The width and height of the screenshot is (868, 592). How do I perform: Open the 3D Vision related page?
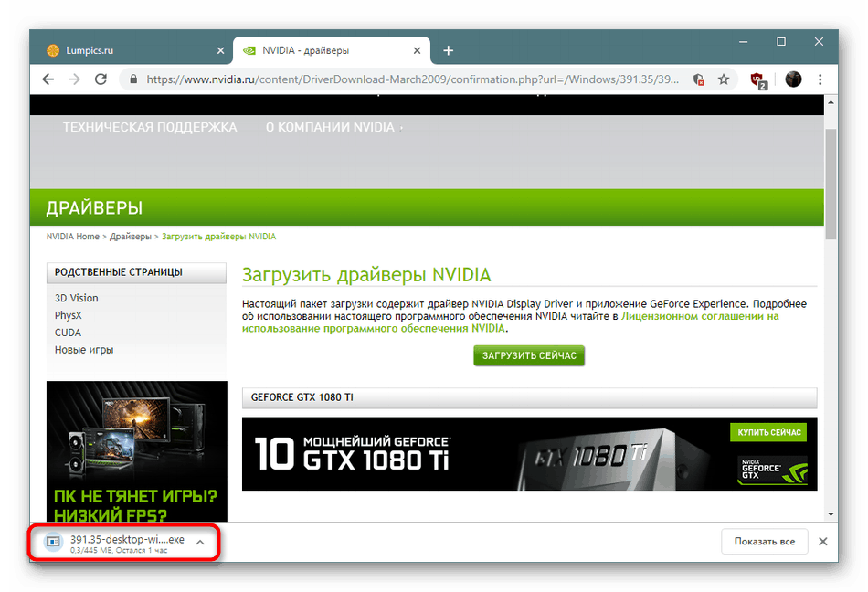pyautogui.click(x=77, y=298)
